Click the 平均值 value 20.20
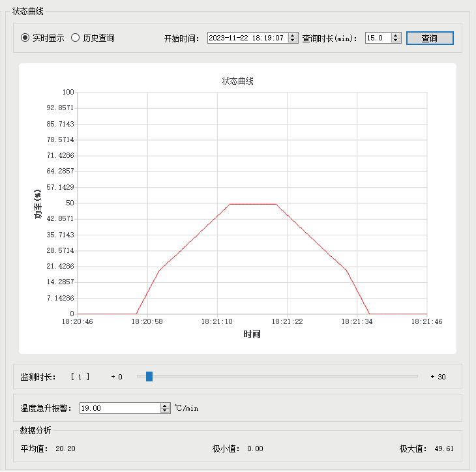Viewport: 476px width, 472px height. pyautogui.click(x=65, y=449)
